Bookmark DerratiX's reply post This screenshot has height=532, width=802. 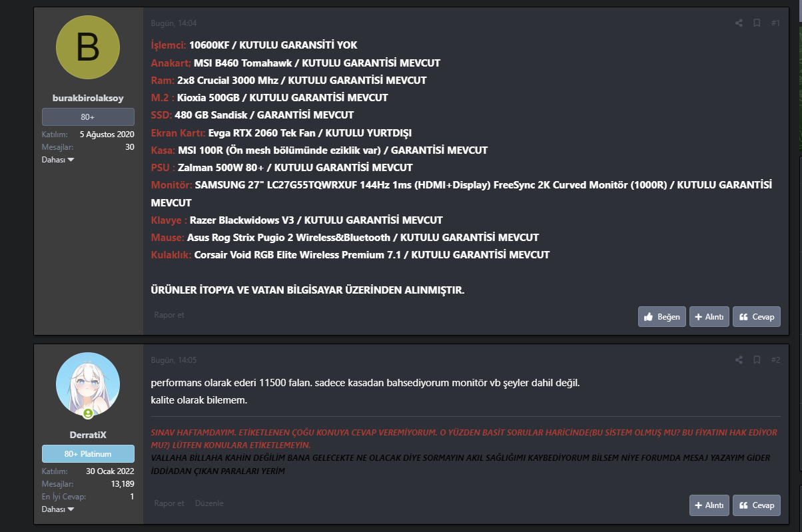pos(757,360)
